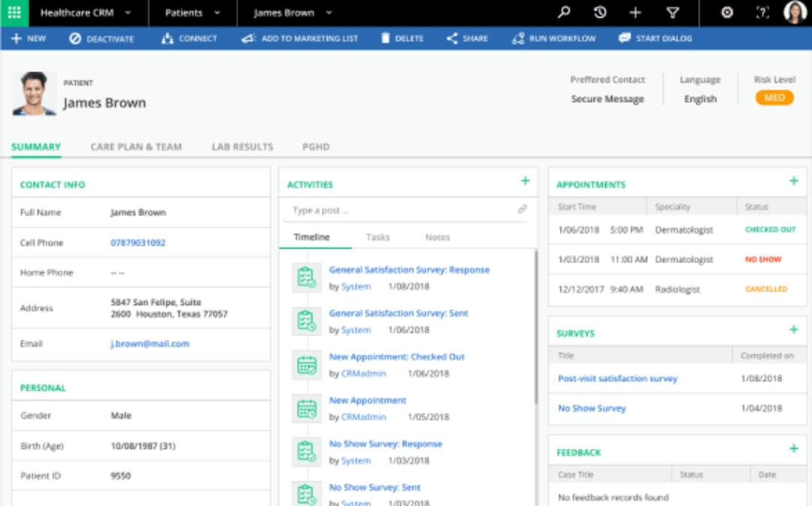Click the search magnifier icon
The image size is (812, 506).
563,13
